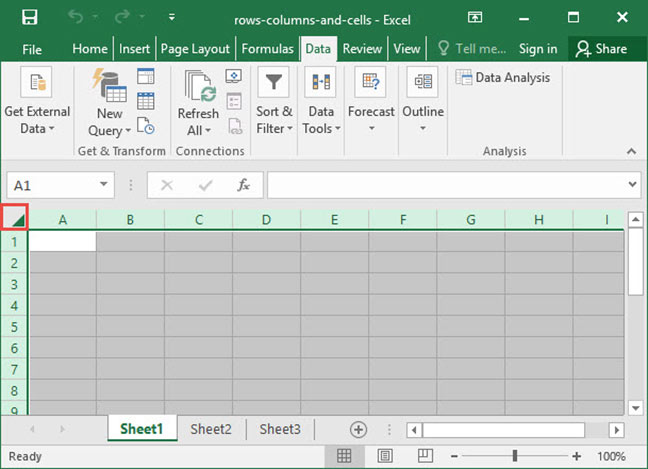Viewport: 648px width, 469px height.
Task: Expand the formula bar with the chevron
Action: 632,184
